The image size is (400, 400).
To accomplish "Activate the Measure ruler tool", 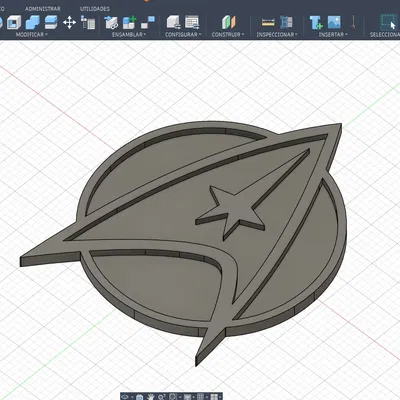I will click(268, 22).
